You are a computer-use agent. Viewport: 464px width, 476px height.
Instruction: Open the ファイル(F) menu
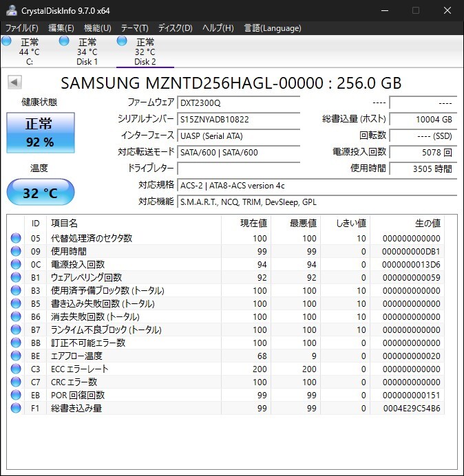(x=22, y=28)
